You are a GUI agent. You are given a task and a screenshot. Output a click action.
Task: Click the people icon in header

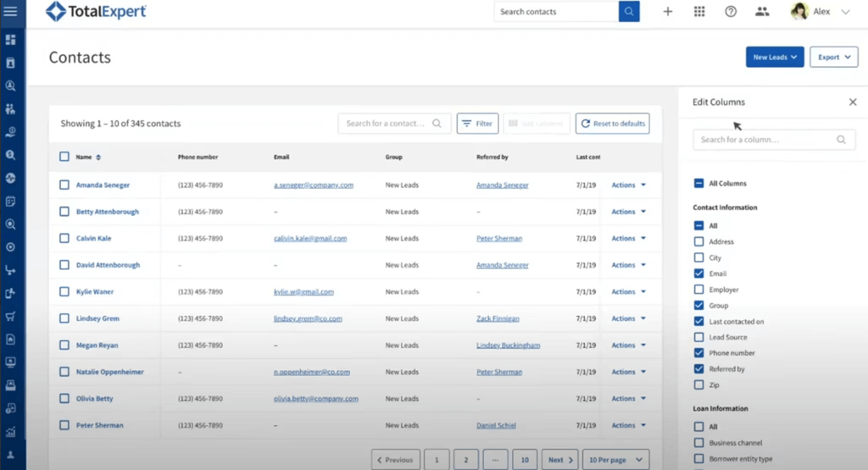(762, 12)
